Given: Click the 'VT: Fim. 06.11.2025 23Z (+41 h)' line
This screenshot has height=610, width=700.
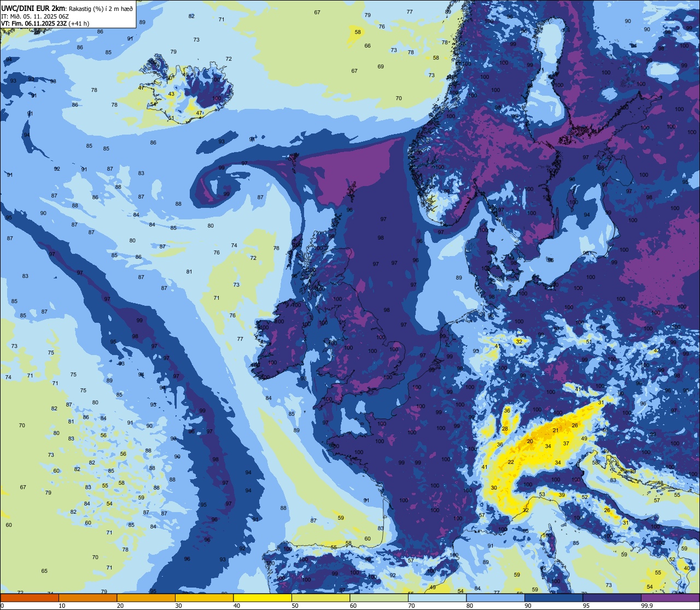Looking at the screenshot, I should click(x=45, y=24).
